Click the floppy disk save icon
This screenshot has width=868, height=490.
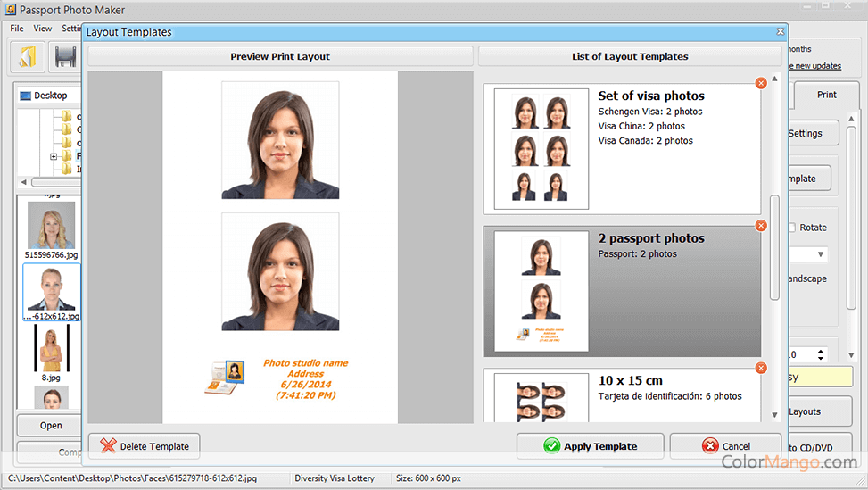pyautogui.click(x=66, y=57)
